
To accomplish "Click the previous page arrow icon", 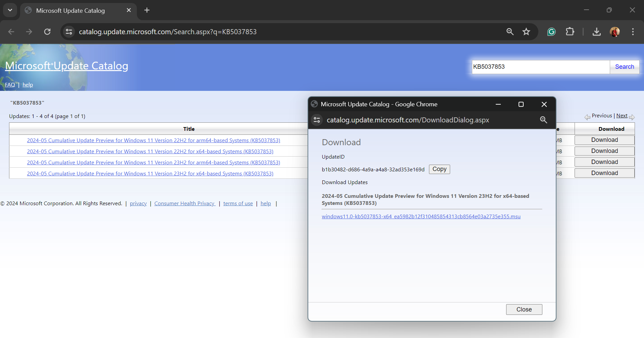I will [587, 117].
